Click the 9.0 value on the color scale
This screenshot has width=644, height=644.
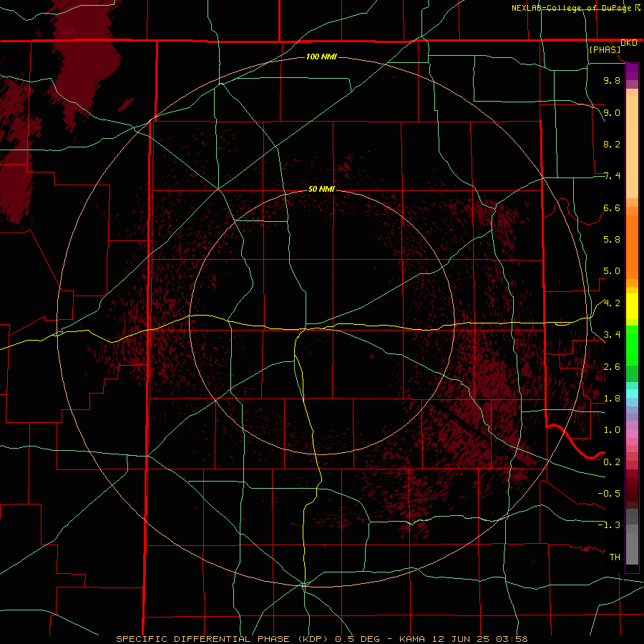pos(612,112)
